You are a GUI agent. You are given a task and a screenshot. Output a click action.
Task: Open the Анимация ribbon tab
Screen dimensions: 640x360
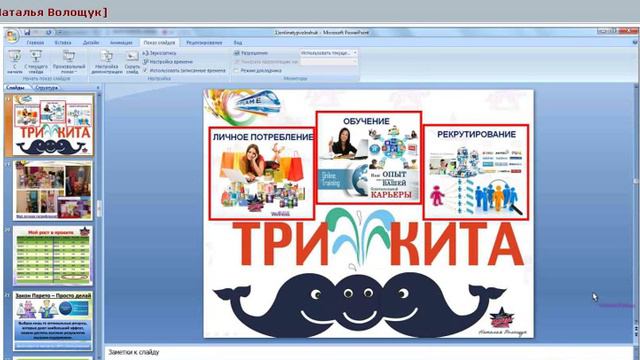121,42
